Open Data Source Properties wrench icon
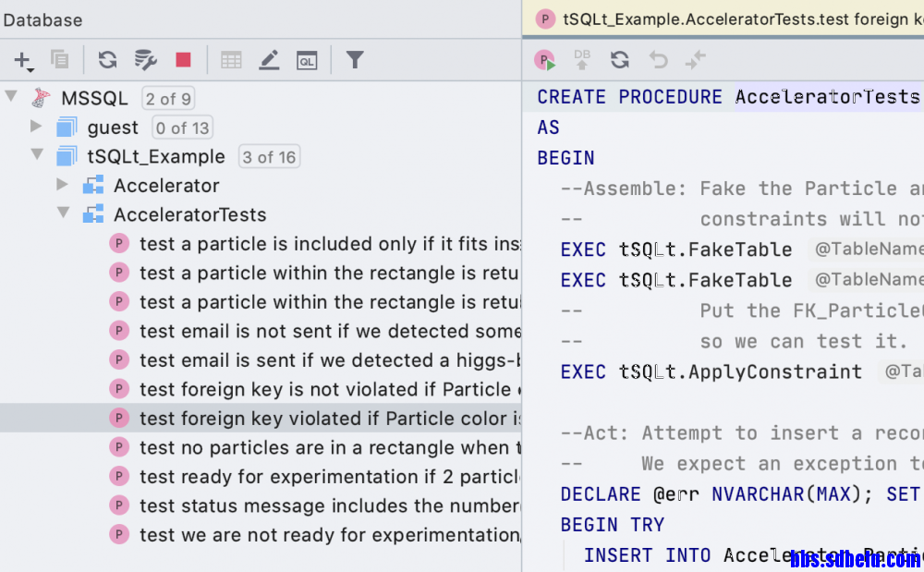The image size is (924, 572). (146, 59)
